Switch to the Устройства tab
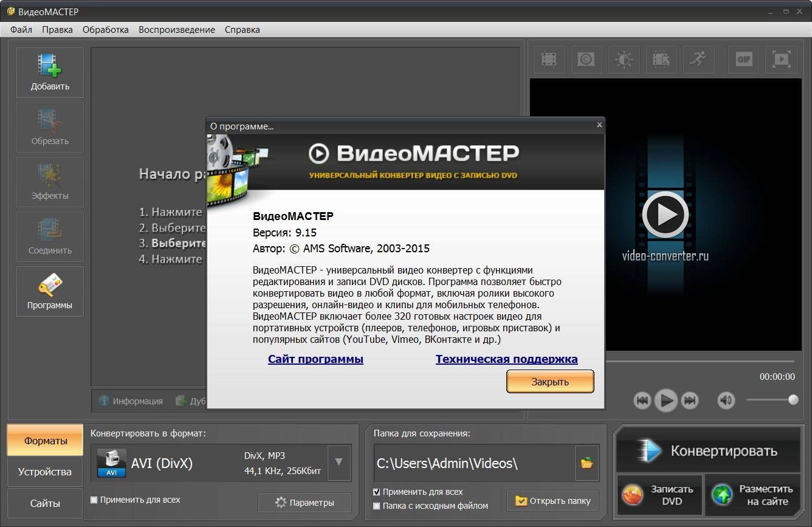This screenshot has width=812, height=527. coord(45,472)
